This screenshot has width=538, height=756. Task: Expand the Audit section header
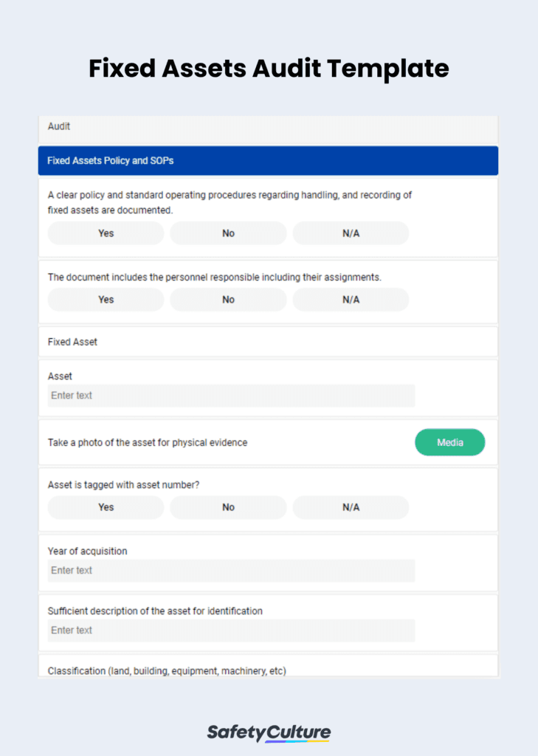click(268, 127)
